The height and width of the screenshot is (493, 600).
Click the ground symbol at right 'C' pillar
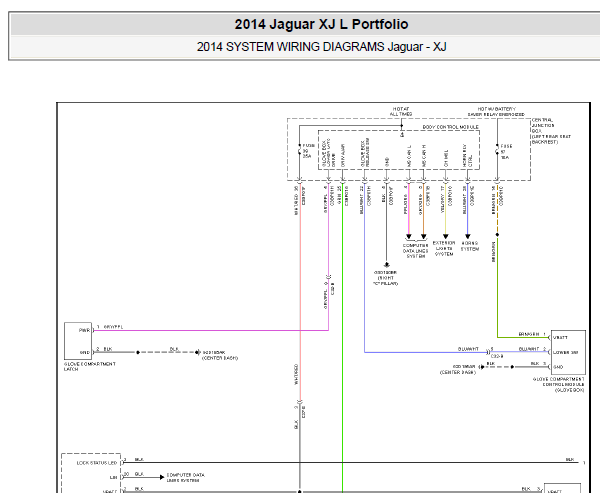coord(386,265)
